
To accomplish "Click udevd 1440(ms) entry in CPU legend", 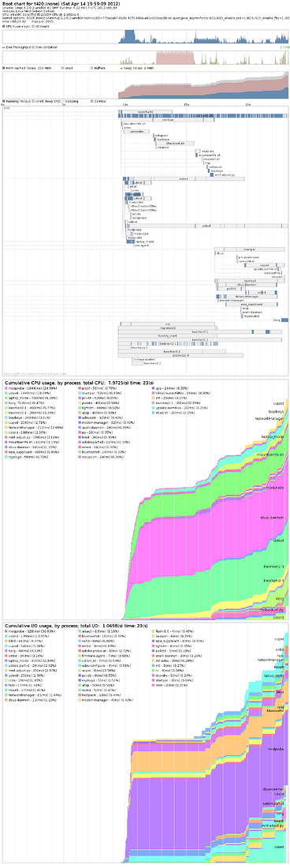I will 28,394.
